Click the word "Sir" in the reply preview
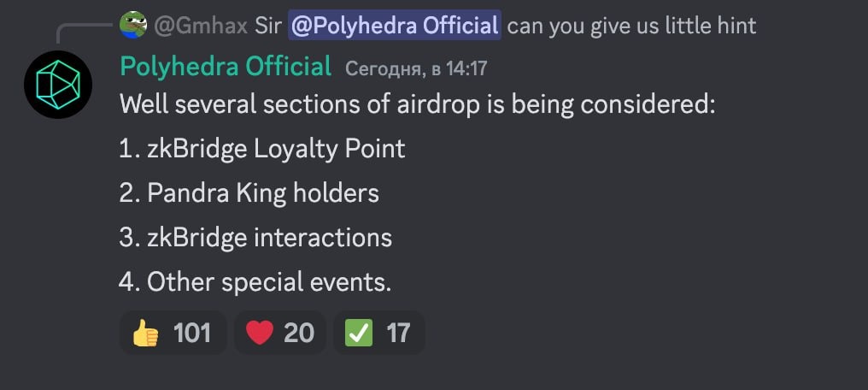 point(268,26)
